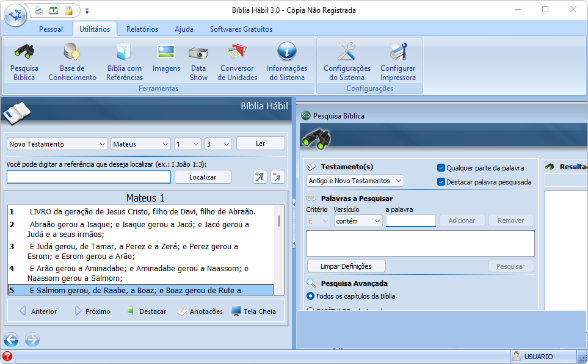
Task: Launch the Data Show projector
Action: (198, 62)
